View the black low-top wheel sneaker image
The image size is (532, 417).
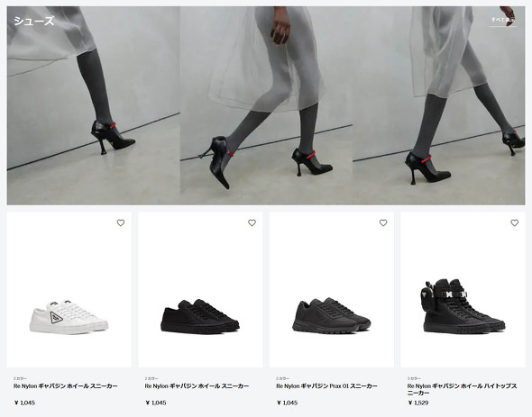[200, 317]
